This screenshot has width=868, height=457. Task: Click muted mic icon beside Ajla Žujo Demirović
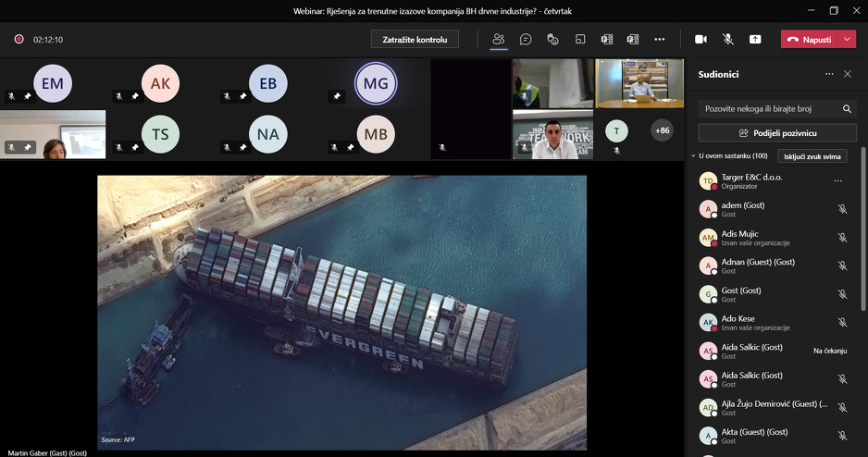click(x=842, y=408)
